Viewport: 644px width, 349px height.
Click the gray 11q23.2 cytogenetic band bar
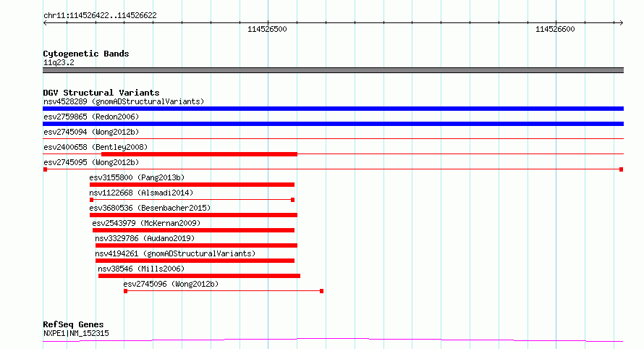point(333,70)
